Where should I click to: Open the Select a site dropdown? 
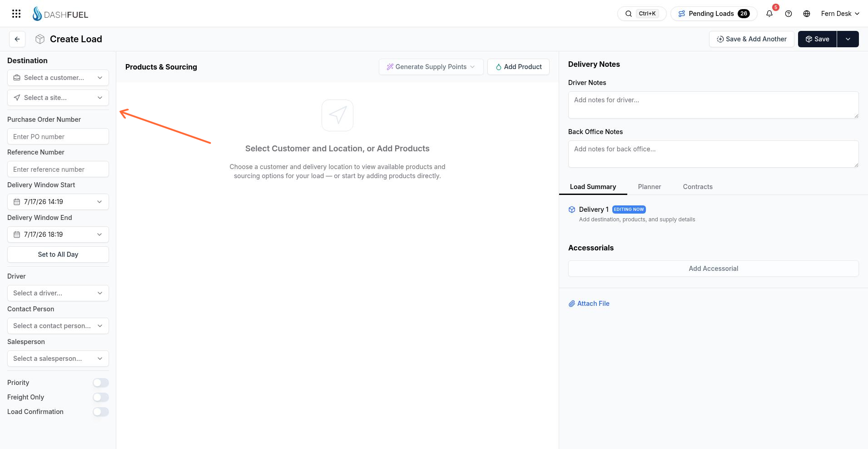[x=58, y=98]
